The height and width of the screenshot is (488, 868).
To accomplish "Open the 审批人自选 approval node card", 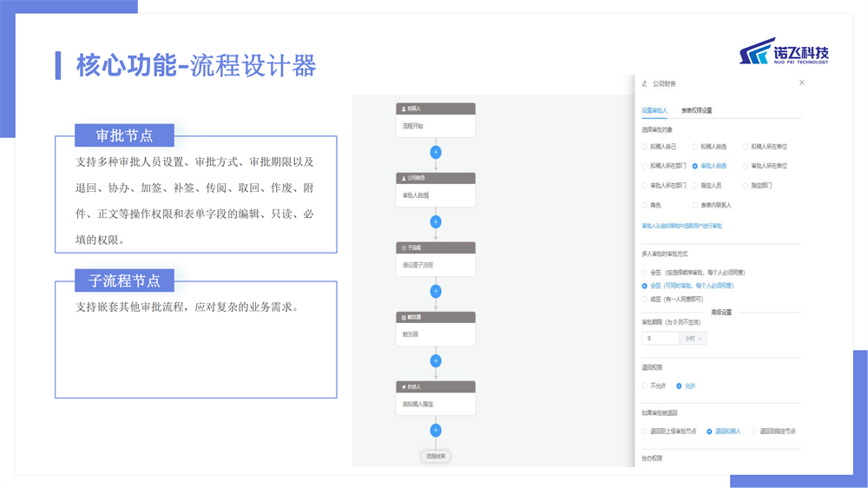I will point(436,195).
